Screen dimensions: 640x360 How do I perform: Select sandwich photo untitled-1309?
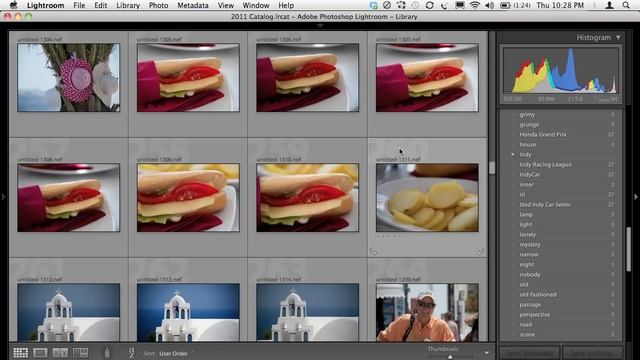[x=188, y=198]
